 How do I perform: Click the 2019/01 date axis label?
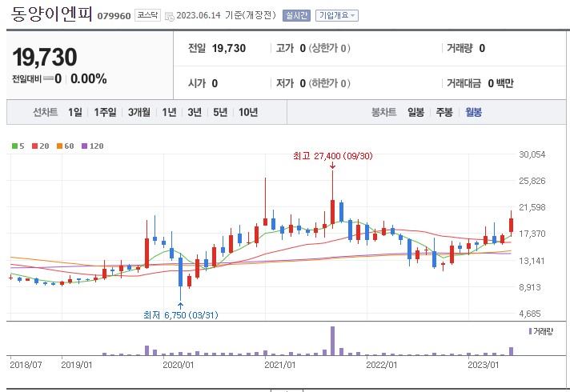pyautogui.click(x=77, y=365)
